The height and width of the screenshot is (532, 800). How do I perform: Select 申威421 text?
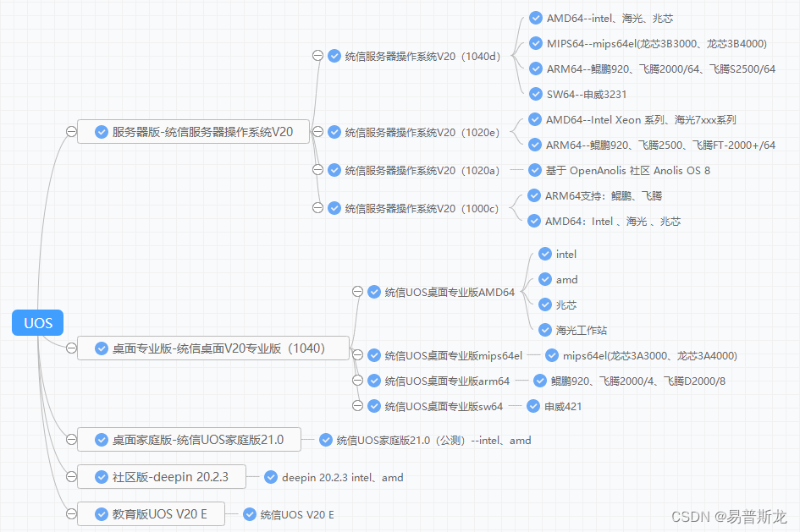563,406
